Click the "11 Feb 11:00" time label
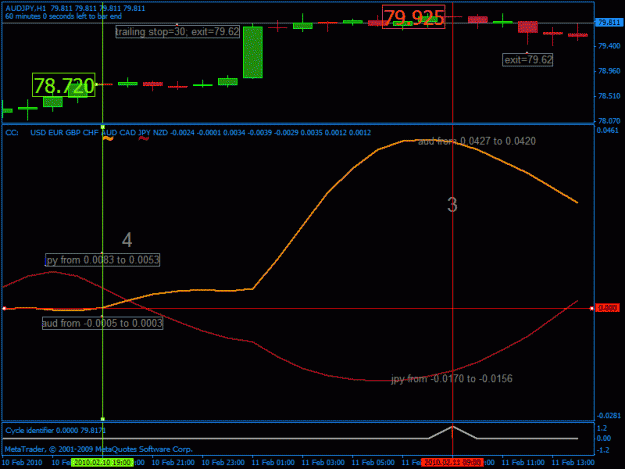The width and height of the screenshot is (625, 469). pyautogui.click(x=523, y=462)
